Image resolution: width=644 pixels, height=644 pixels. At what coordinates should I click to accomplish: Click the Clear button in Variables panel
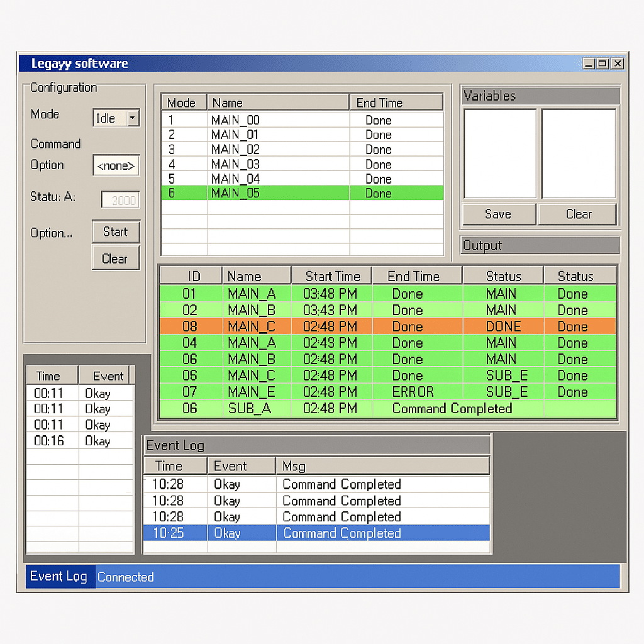coord(578,214)
